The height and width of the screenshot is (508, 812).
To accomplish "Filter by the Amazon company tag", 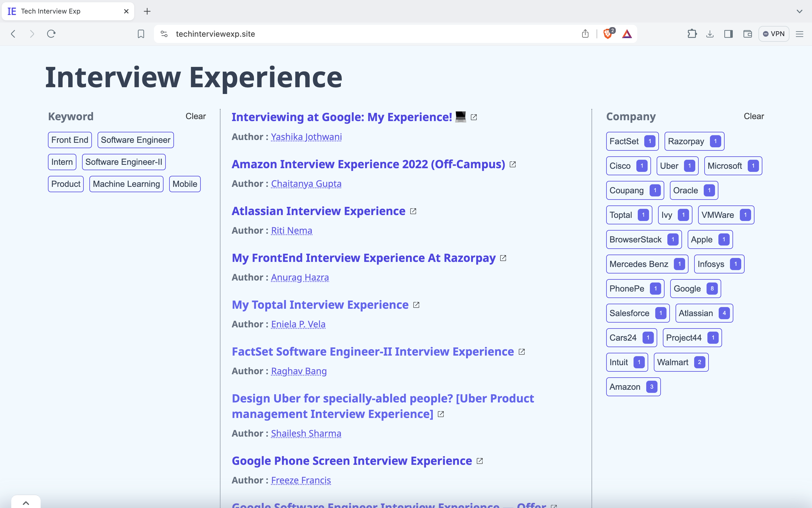I will [633, 387].
